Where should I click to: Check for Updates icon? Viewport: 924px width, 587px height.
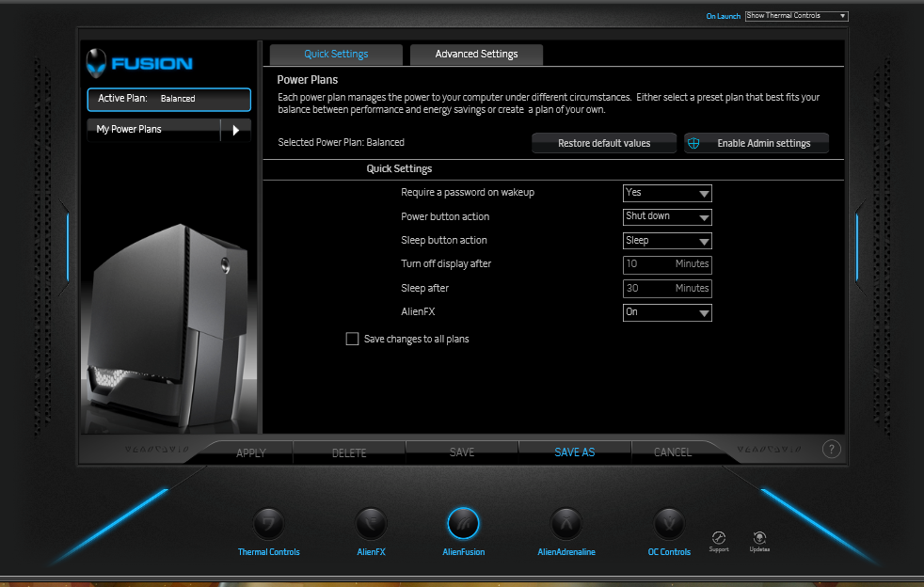click(759, 537)
